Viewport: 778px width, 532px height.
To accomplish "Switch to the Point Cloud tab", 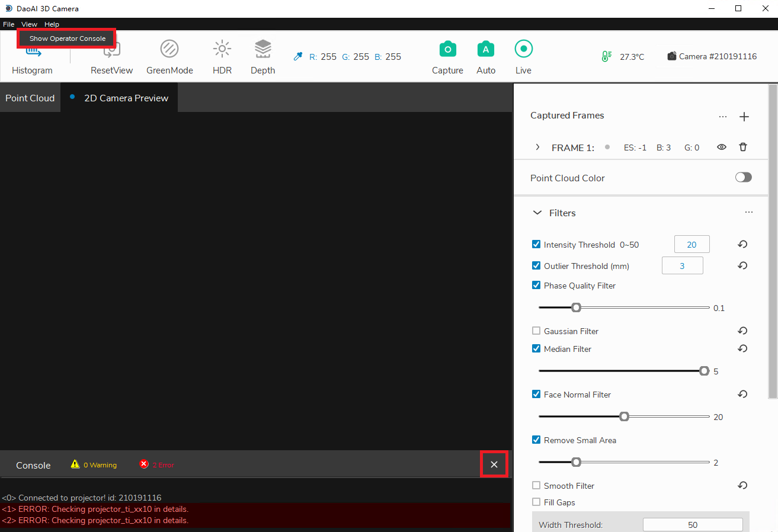I will point(30,98).
